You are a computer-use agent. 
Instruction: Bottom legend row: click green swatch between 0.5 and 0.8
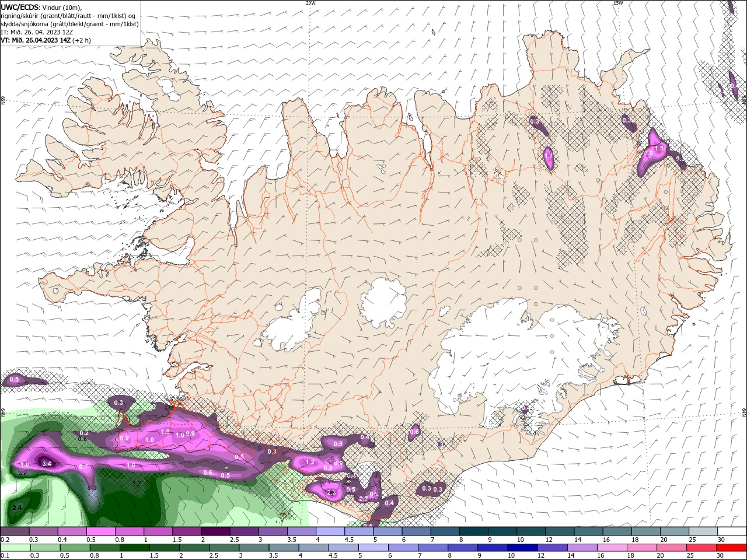point(75,548)
